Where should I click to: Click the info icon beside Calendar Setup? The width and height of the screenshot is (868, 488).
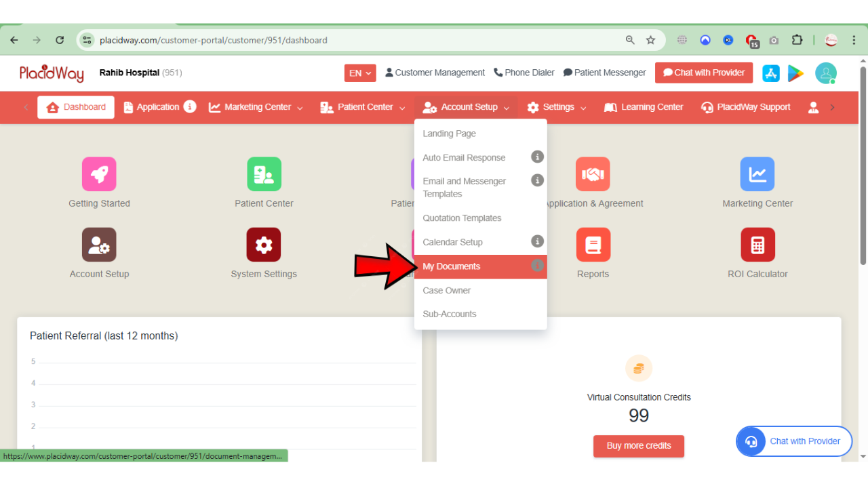(x=537, y=241)
